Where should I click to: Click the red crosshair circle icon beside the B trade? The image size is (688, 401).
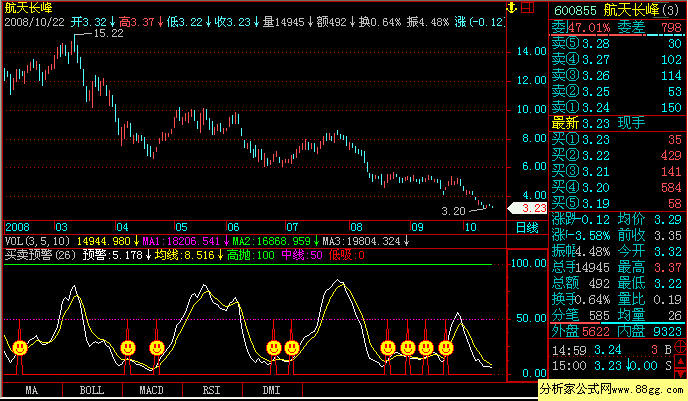[681, 346]
